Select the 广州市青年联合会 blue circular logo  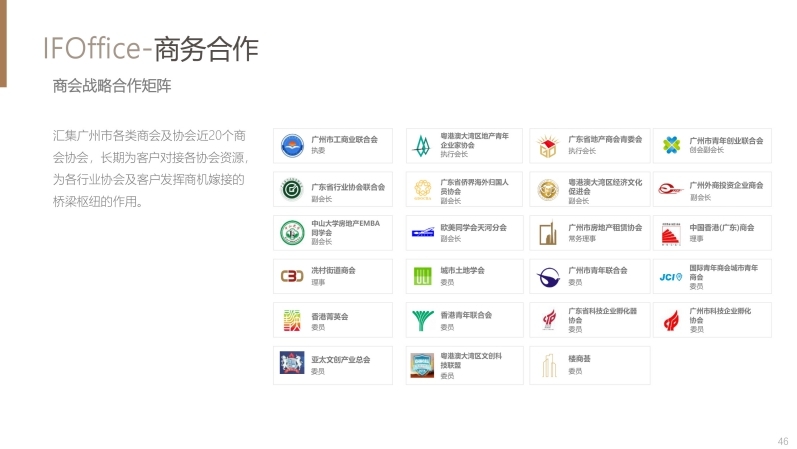(x=548, y=276)
